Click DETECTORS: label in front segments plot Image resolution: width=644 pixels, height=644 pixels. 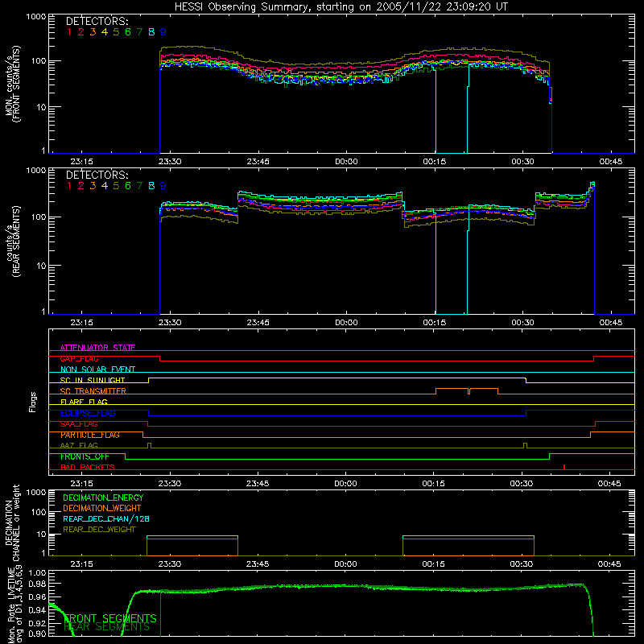(97, 21)
